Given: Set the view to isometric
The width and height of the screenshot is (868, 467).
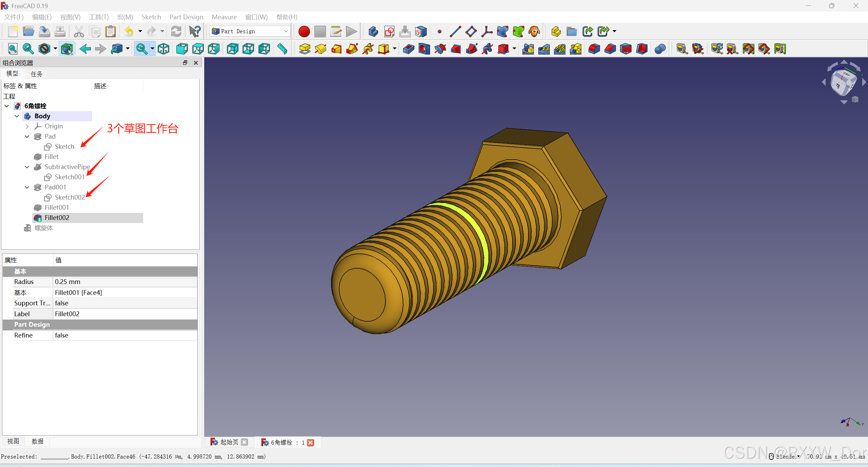Looking at the screenshot, I should pyautogui.click(x=163, y=48).
